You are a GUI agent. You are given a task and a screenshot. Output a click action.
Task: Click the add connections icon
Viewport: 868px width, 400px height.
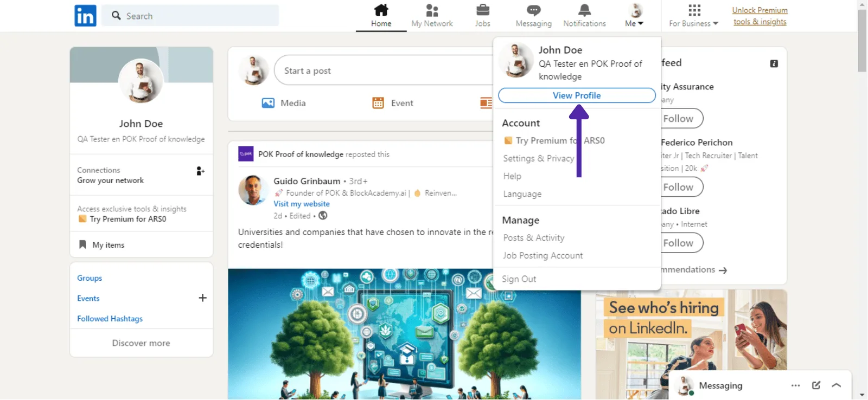[200, 171]
